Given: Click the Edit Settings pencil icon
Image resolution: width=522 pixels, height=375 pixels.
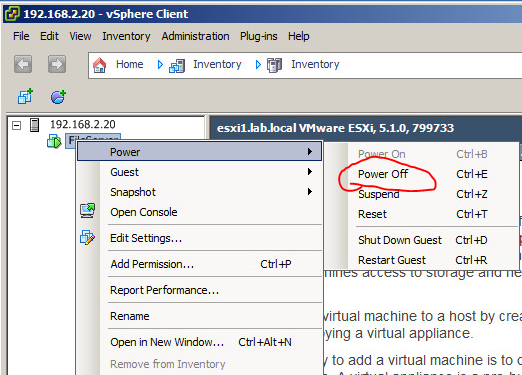Looking at the screenshot, I should click(x=88, y=238).
